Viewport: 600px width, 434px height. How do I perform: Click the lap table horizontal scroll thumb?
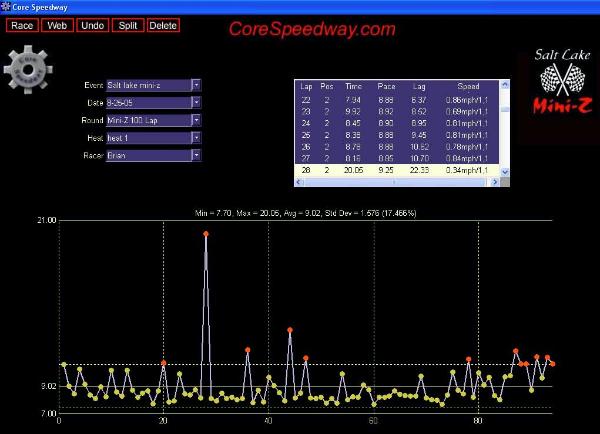[395, 182]
